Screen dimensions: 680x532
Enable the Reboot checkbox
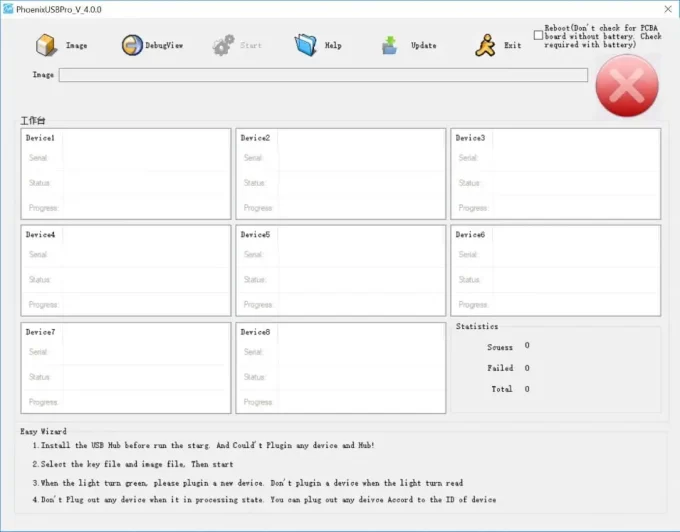[x=539, y=36]
